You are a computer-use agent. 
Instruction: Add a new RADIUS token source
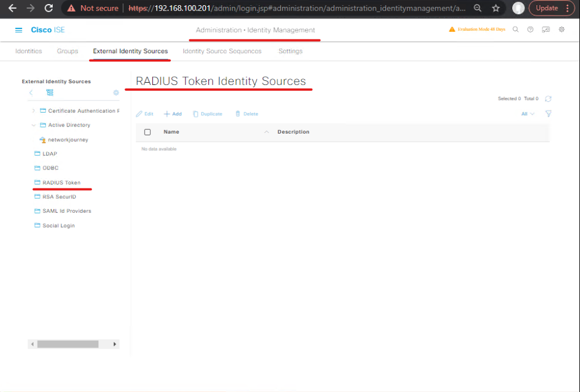click(x=172, y=114)
